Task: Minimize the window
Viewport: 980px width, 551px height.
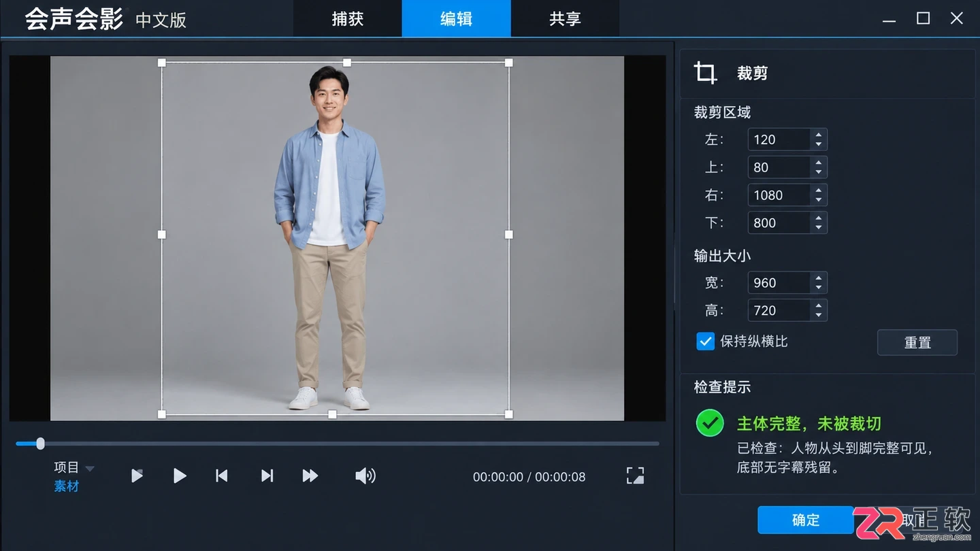Action: [889, 22]
